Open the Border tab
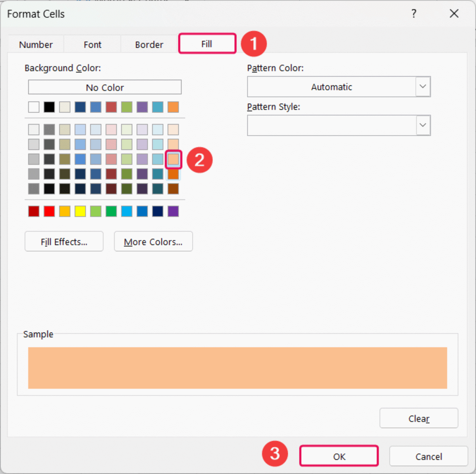 (x=149, y=44)
